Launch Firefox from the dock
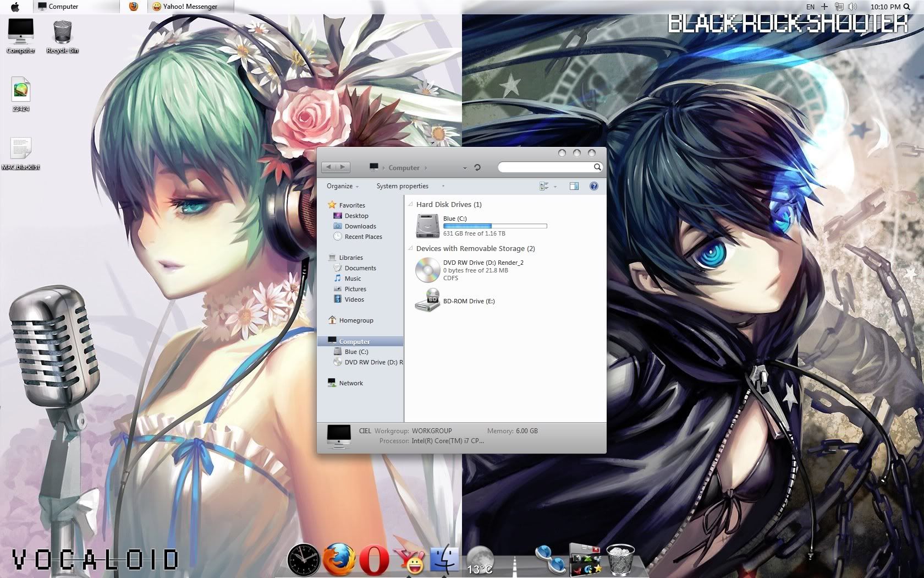This screenshot has width=924, height=578. coord(339,559)
